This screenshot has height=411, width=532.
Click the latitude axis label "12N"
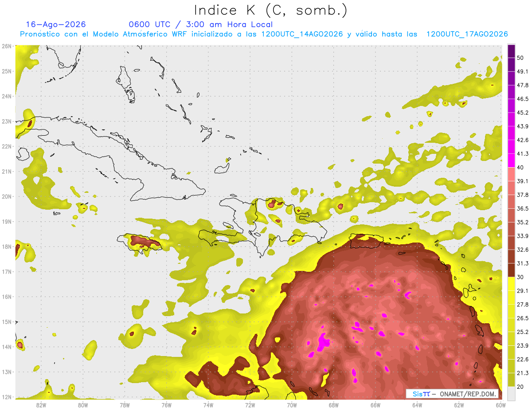[6, 397]
